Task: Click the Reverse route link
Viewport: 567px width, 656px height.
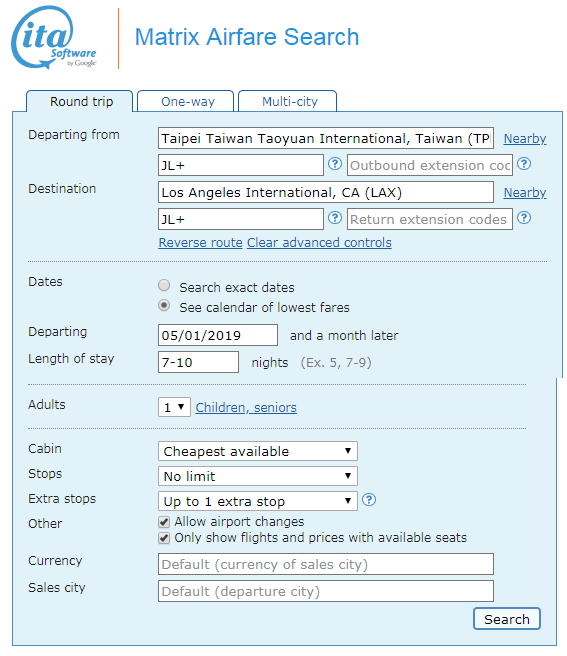Action: (200, 243)
